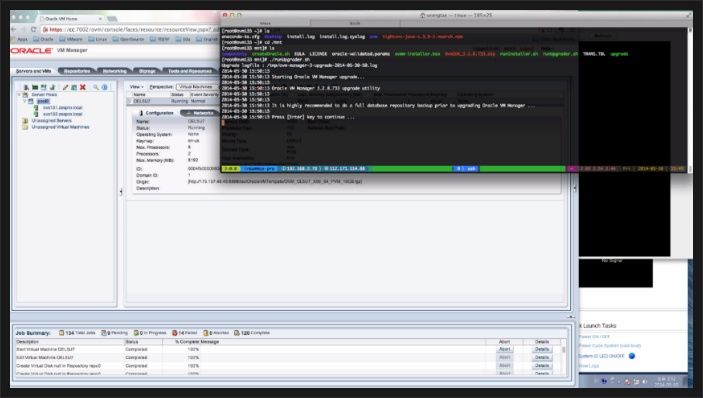Screen dimensions: 703x398
Task: Click the In Progress jobs icon
Action: pos(136,333)
